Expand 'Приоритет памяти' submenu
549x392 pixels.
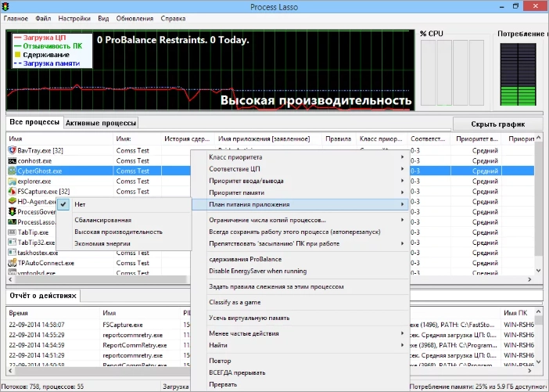(x=300, y=192)
